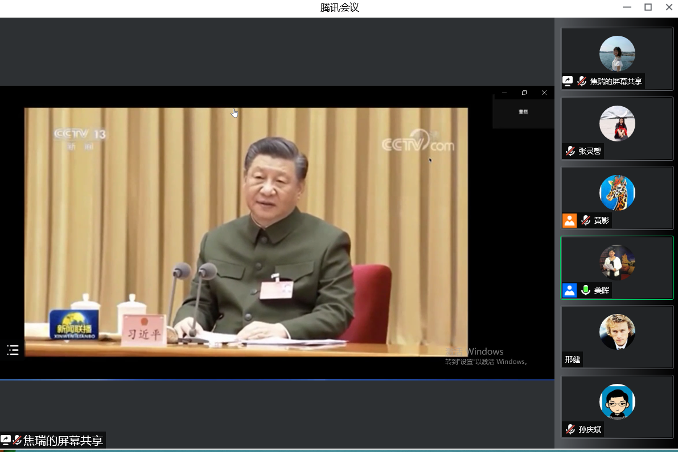Viewport: 678px width, 452px height.
Task: Click the screen-share icon in the 焦瑞的屏幕共享 label
Action: 6,440
